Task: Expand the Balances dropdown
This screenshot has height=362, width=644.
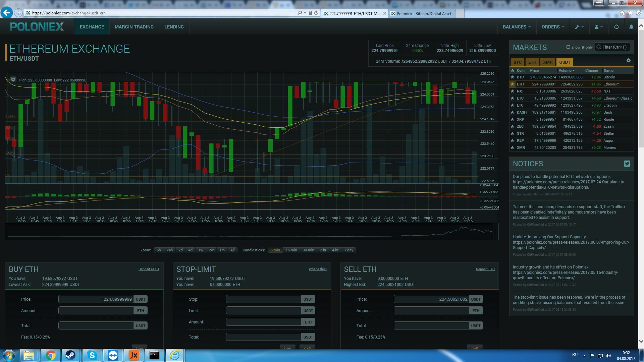Action: coord(517,27)
